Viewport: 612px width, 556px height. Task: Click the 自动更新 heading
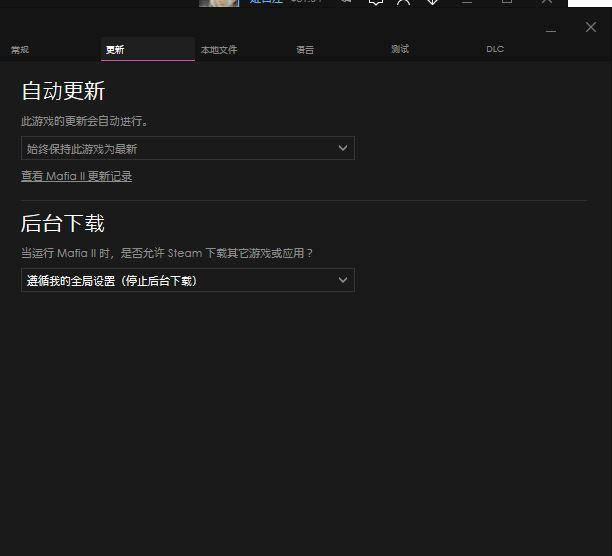point(63,91)
